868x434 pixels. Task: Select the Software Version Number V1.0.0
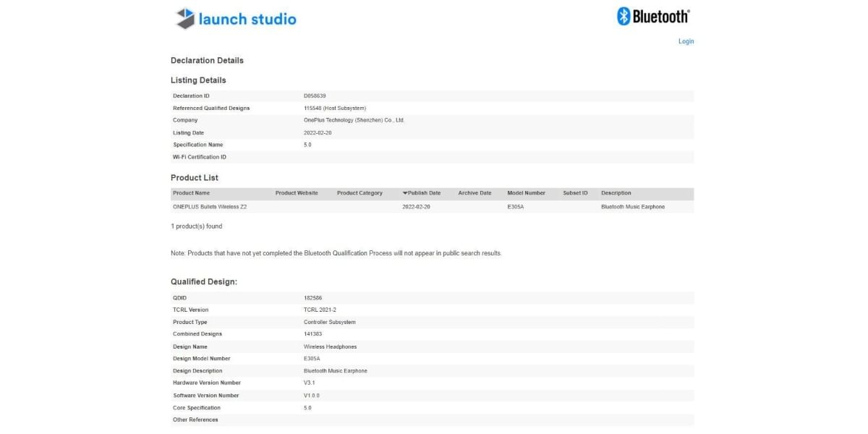[312, 396]
